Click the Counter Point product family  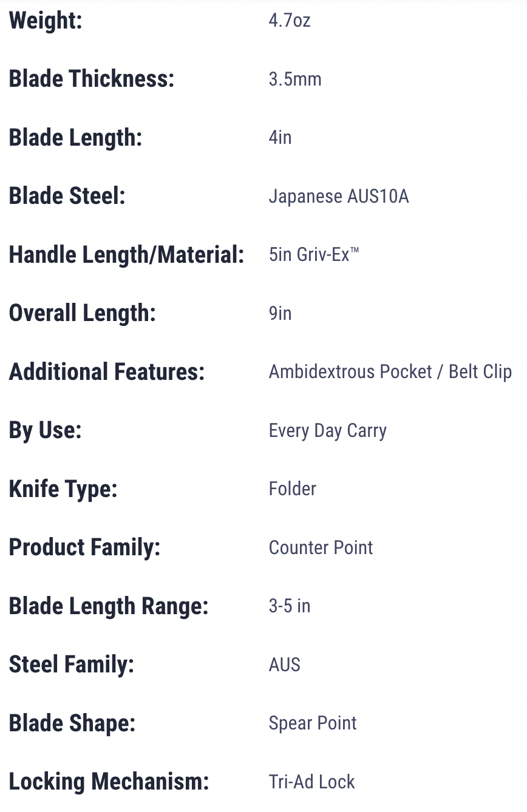[x=321, y=547]
